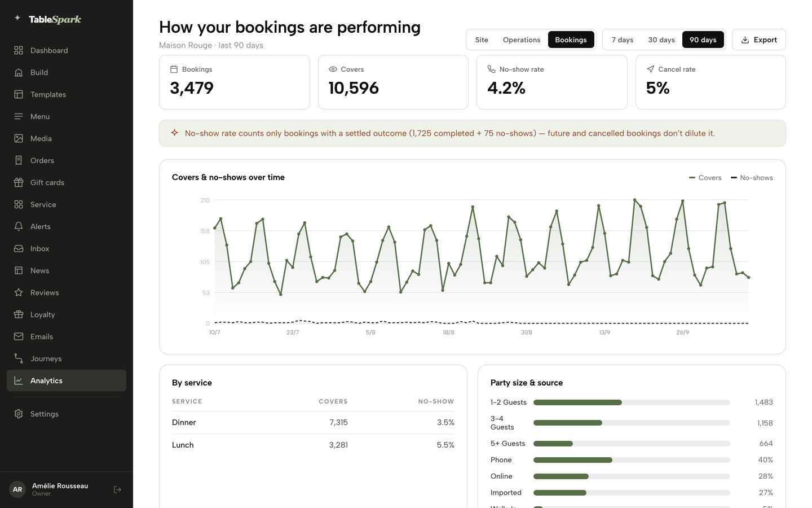Click the 4.2% no-show rate figure
Screen dimensions: 812x508
click(x=506, y=88)
